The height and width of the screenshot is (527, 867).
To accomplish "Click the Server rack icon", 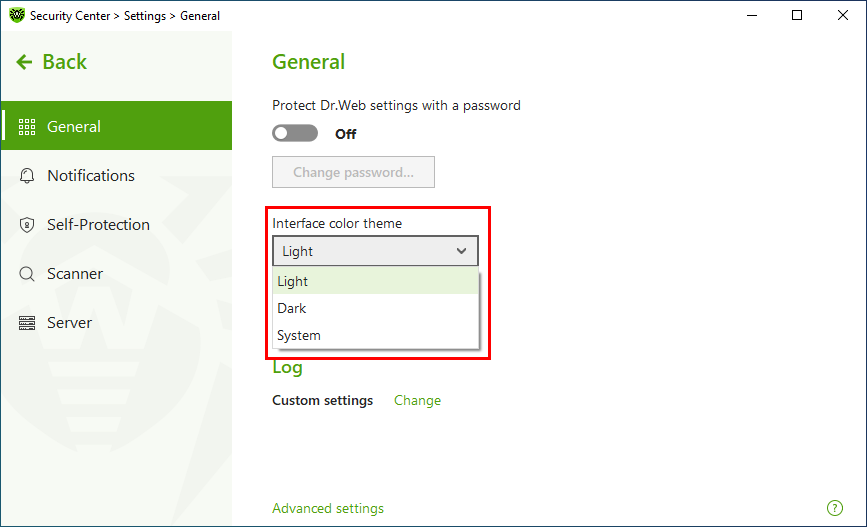I will point(27,322).
